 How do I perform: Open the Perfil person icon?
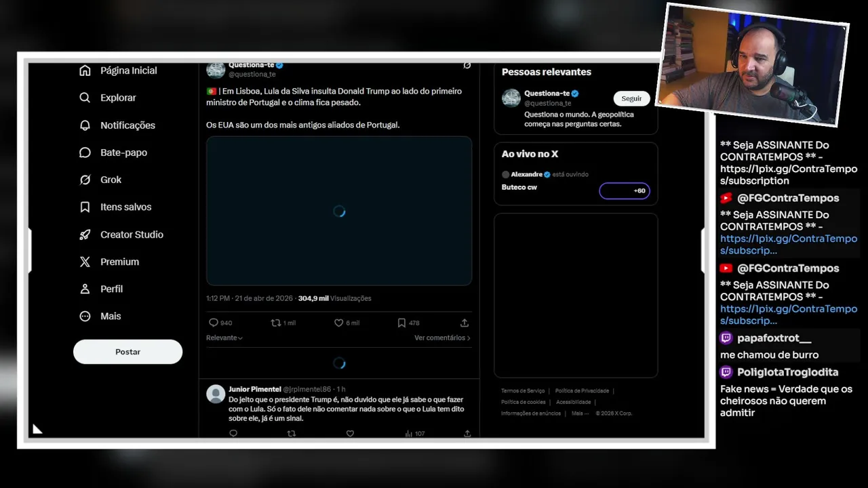(85, 289)
